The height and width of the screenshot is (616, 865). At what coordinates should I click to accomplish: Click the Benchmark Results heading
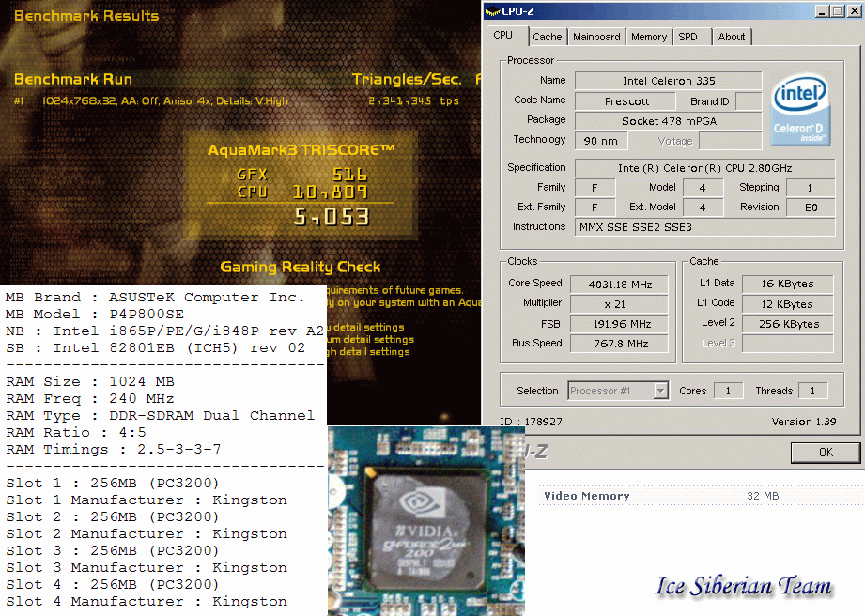pyautogui.click(x=86, y=16)
